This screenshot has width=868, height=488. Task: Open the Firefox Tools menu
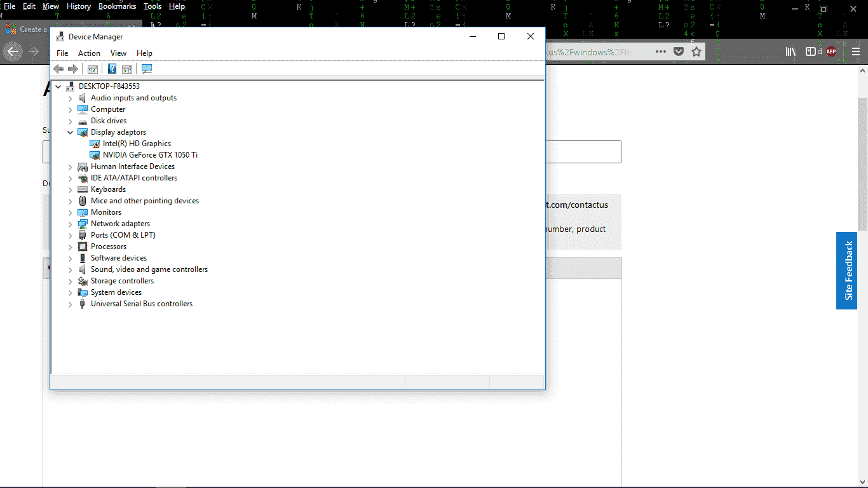click(153, 6)
